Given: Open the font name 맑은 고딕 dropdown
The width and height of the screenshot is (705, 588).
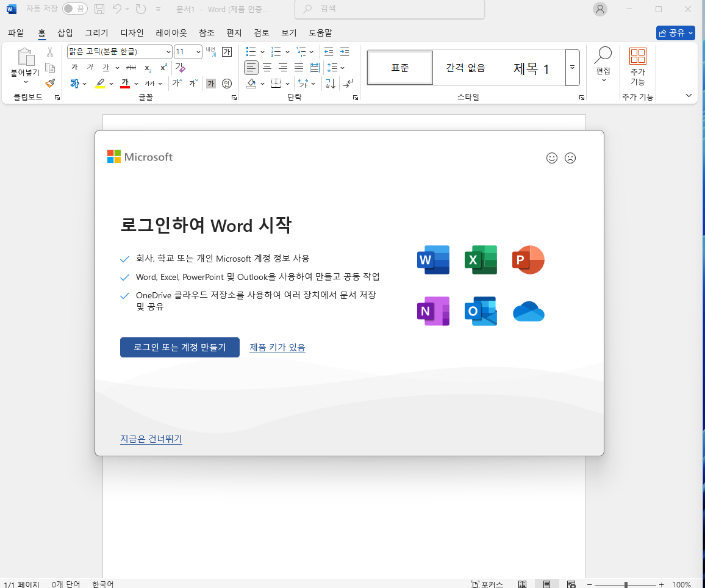Looking at the screenshot, I should [168, 52].
